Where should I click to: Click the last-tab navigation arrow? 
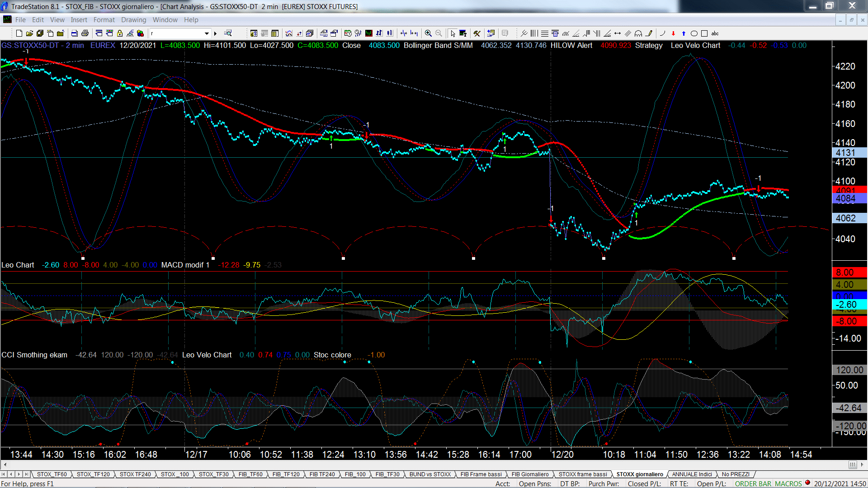[x=27, y=474]
